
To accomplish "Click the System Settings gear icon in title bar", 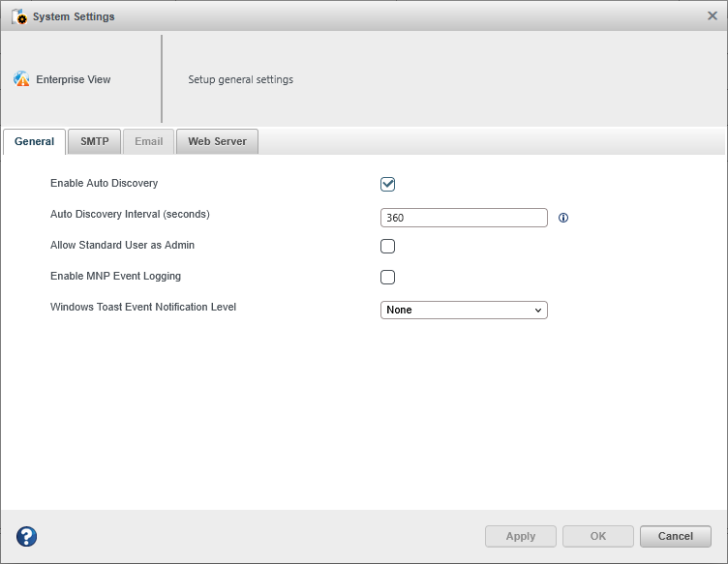I will point(18,16).
